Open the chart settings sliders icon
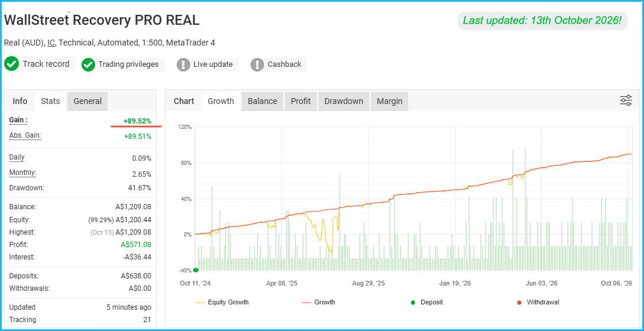The height and width of the screenshot is (331, 644). 626,100
